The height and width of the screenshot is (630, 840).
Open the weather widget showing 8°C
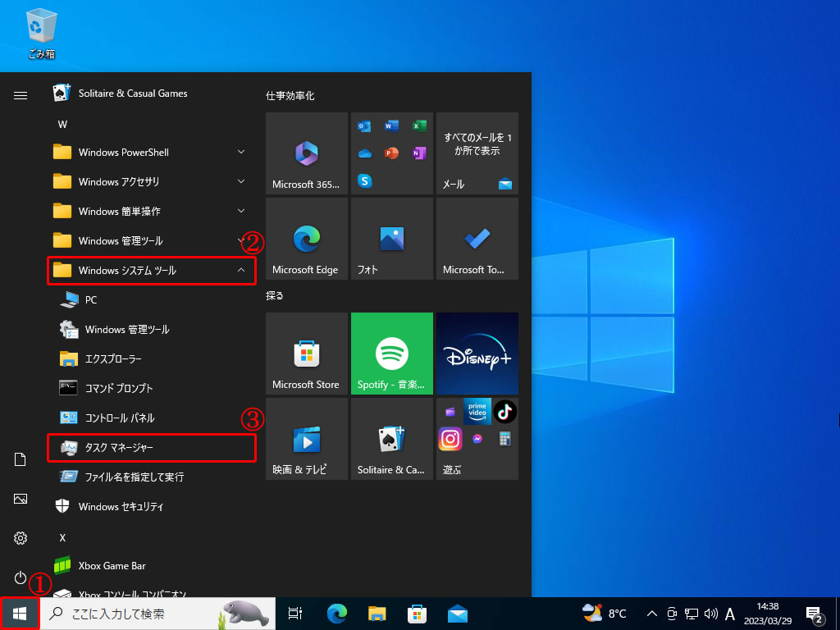[x=605, y=614]
